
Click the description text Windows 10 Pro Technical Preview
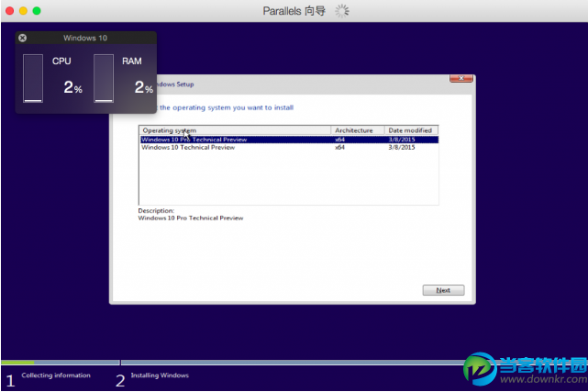pos(191,218)
